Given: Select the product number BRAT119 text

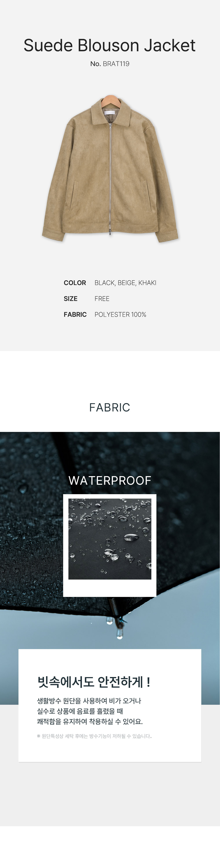Looking at the screenshot, I should [x=110, y=64].
